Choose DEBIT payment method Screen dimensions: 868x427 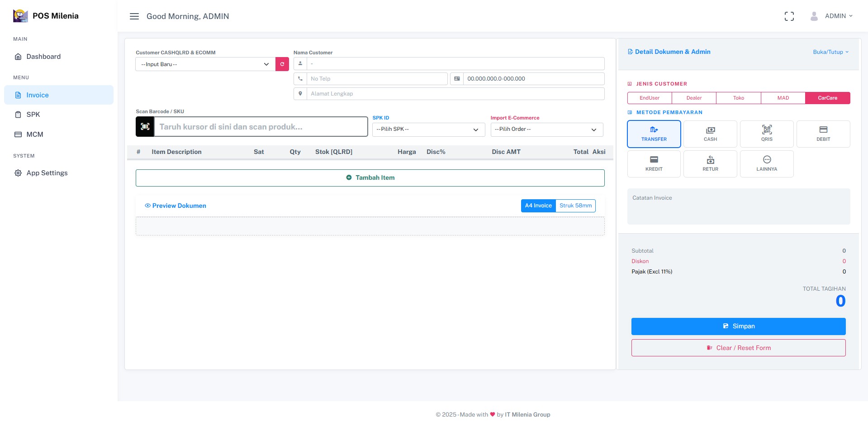click(x=823, y=134)
